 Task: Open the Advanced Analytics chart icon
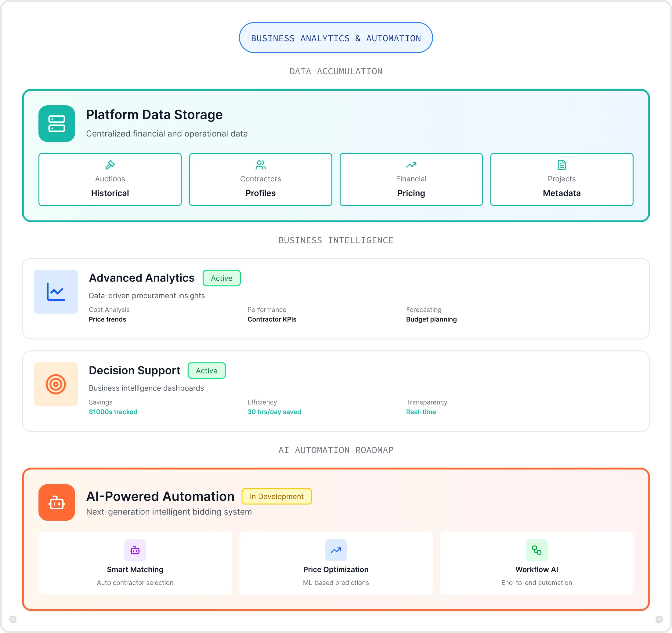pos(56,292)
